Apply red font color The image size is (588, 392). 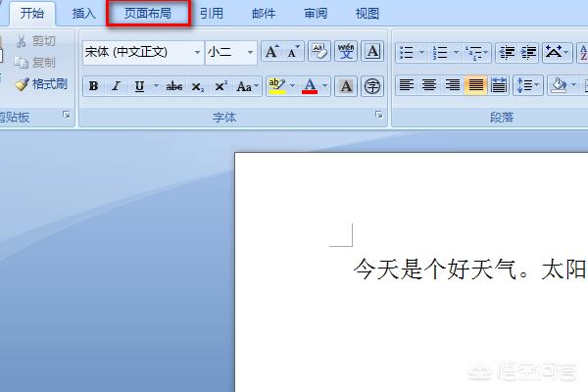click(310, 86)
